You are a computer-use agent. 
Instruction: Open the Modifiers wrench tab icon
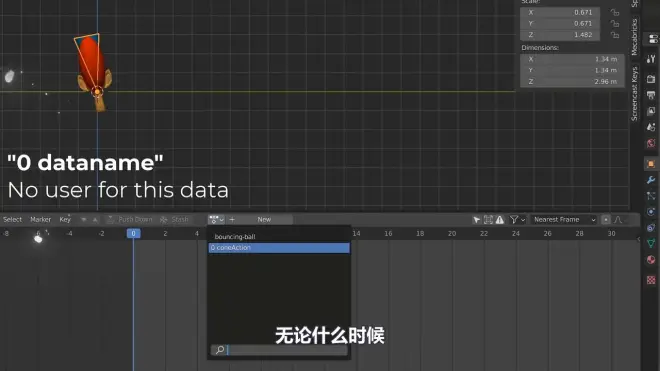[x=651, y=180]
